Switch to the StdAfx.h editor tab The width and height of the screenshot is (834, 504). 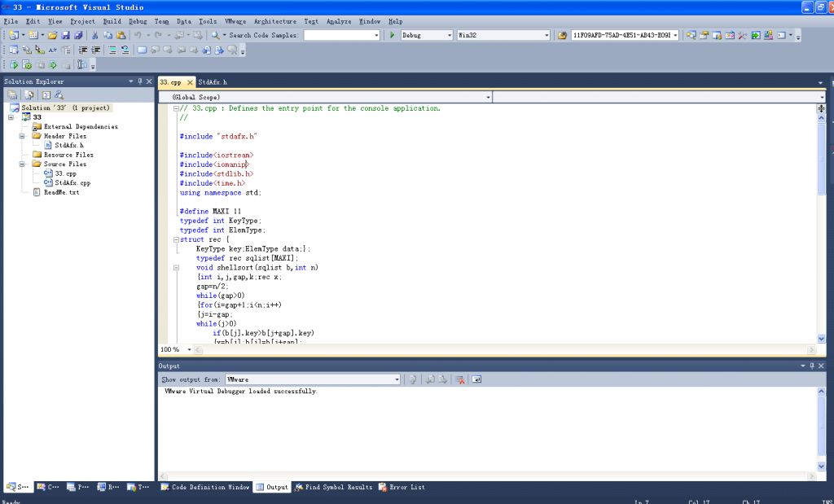213,82
